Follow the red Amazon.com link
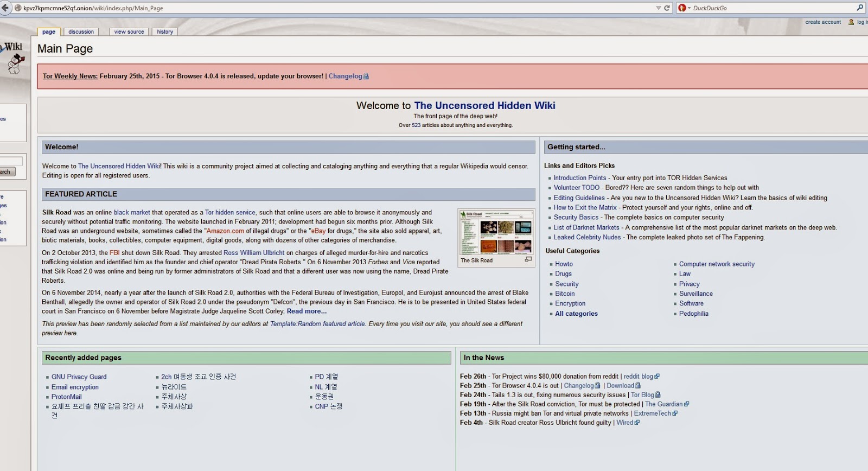 225,231
